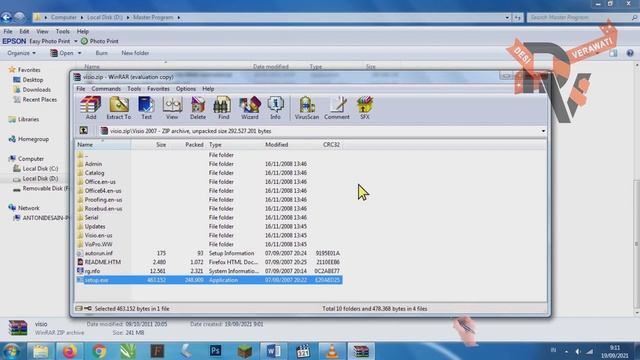The image size is (640, 360).
Task: Select the setup.exe file row
Action: tap(208, 280)
